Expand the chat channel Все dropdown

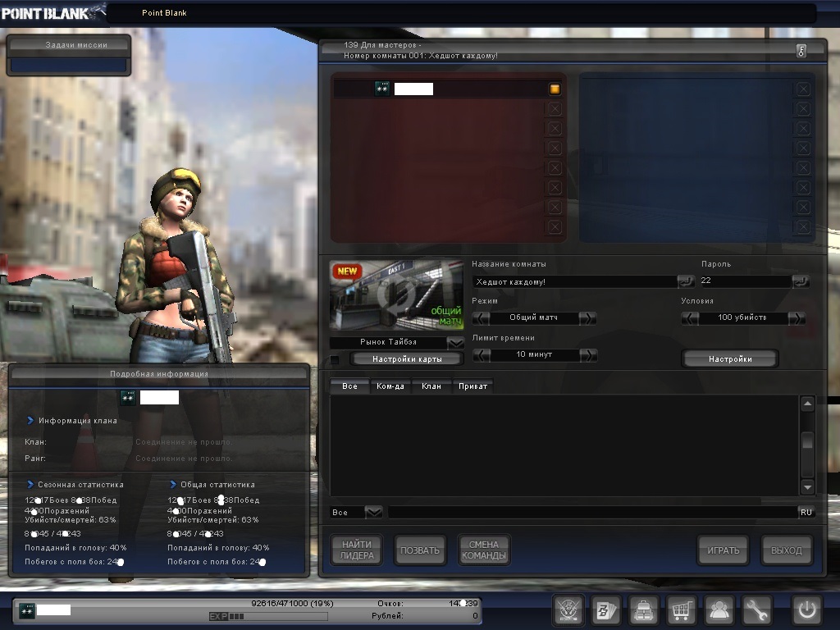click(373, 512)
